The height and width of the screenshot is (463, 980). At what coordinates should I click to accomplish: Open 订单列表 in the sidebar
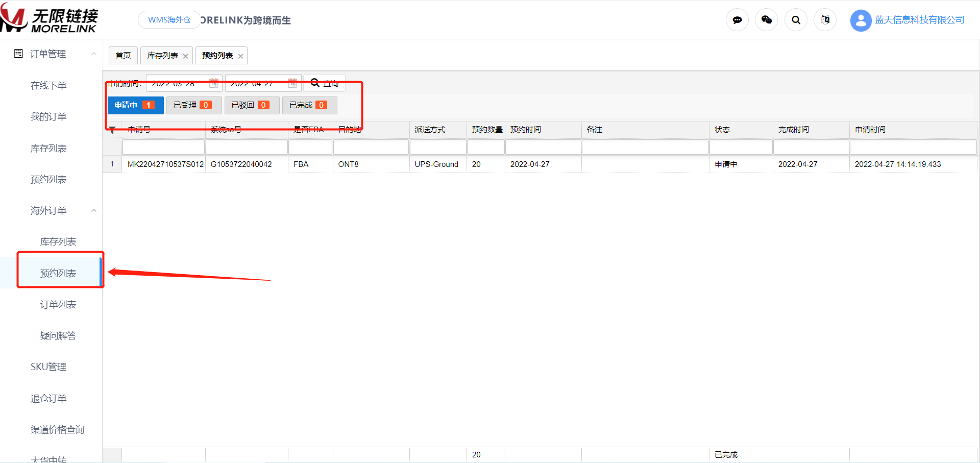coord(58,304)
